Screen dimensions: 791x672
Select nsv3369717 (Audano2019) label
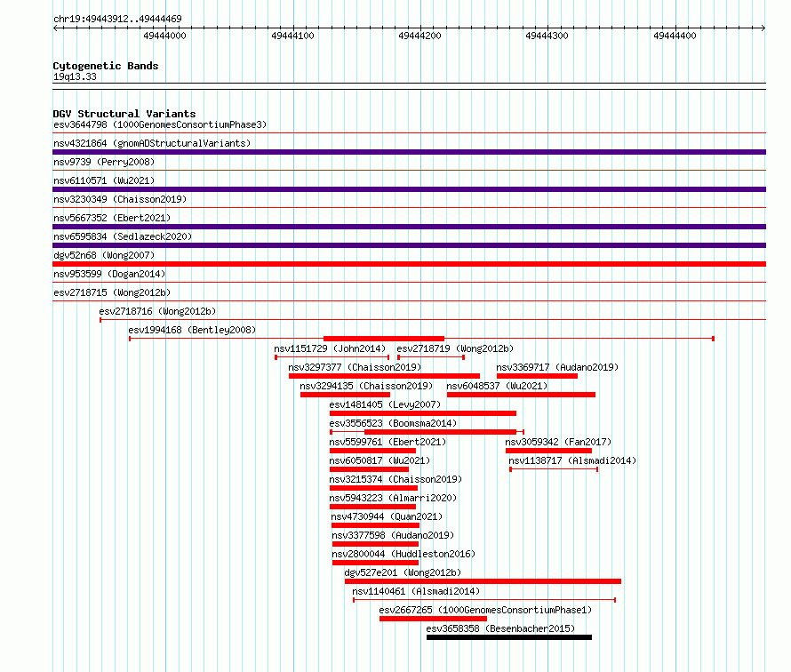[x=557, y=367]
